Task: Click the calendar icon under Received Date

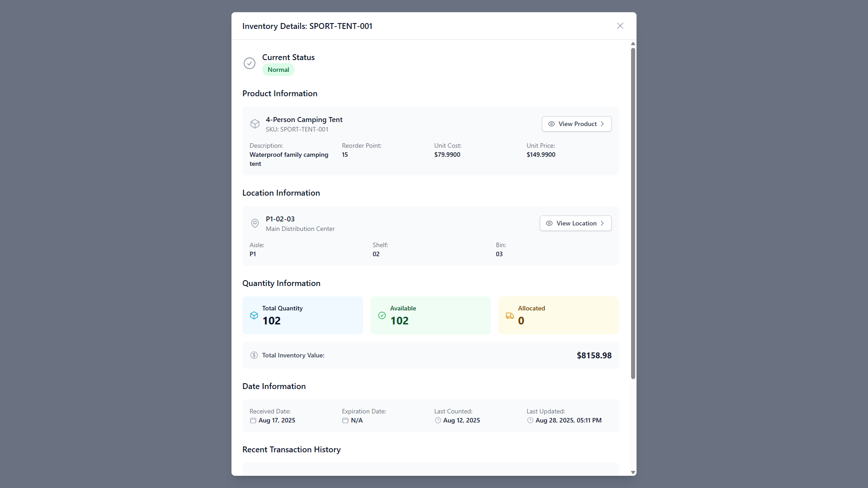Action: pos(253,420)
